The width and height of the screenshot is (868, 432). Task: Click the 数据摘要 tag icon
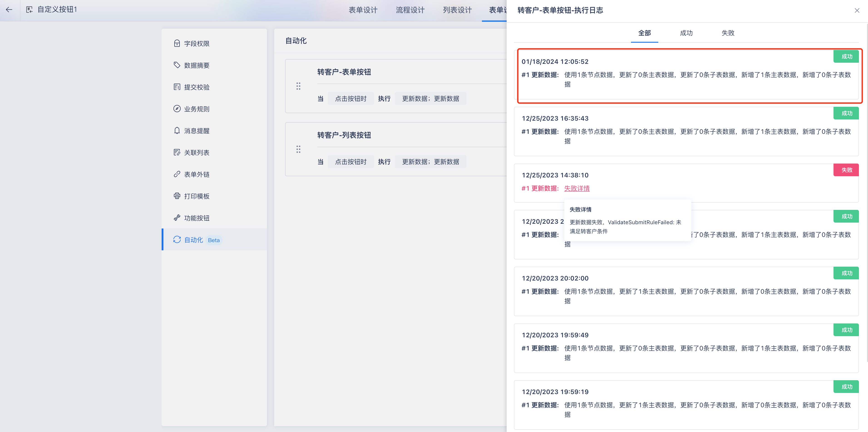177,65
